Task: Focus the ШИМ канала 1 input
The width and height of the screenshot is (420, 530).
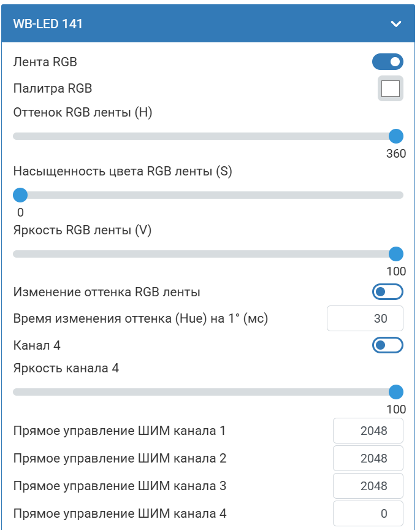Action: pyautogui.click(x=368, y=431)
